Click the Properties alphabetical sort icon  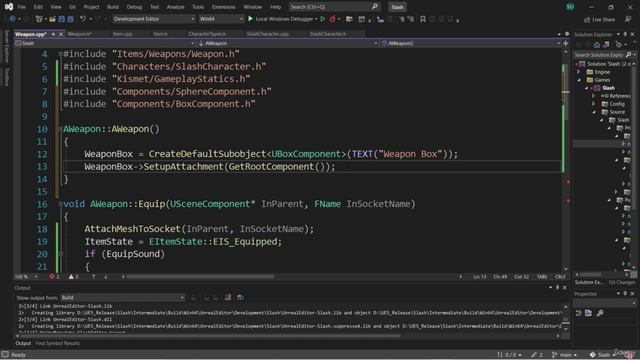588,313
